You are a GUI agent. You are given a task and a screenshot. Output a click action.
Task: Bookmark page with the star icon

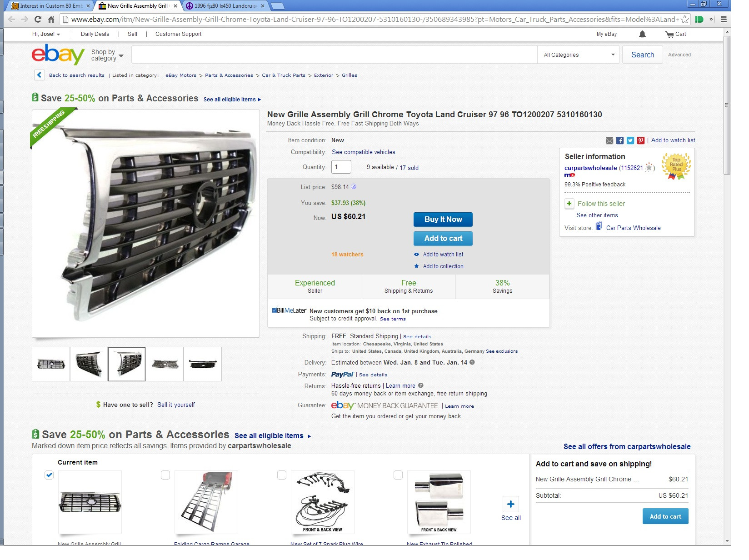pos(684,19)
